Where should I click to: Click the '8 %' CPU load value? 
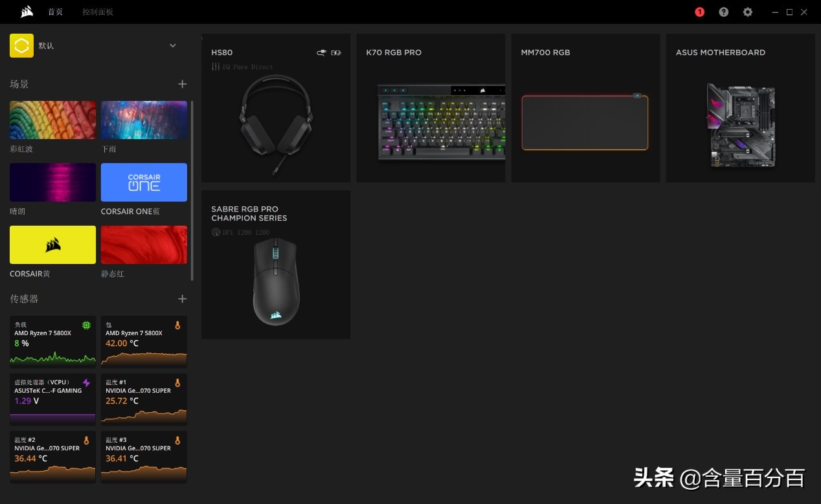click(x=21, y=343)
